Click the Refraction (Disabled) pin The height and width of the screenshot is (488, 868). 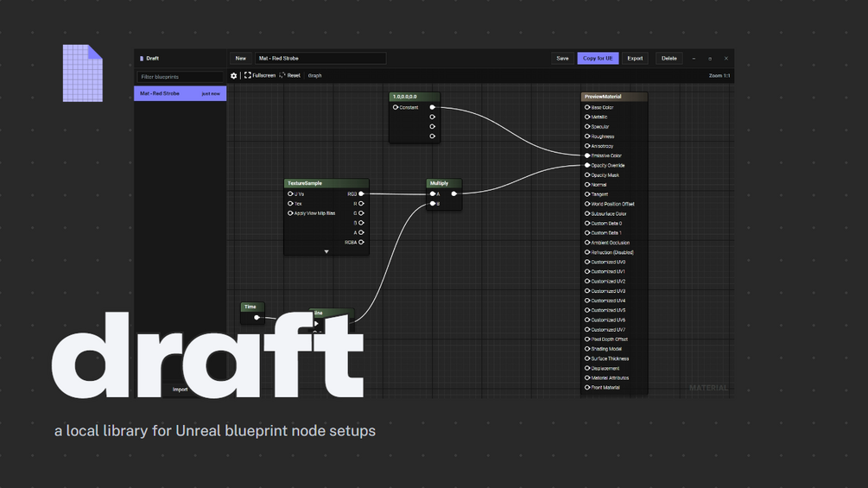tap(587, 252)
